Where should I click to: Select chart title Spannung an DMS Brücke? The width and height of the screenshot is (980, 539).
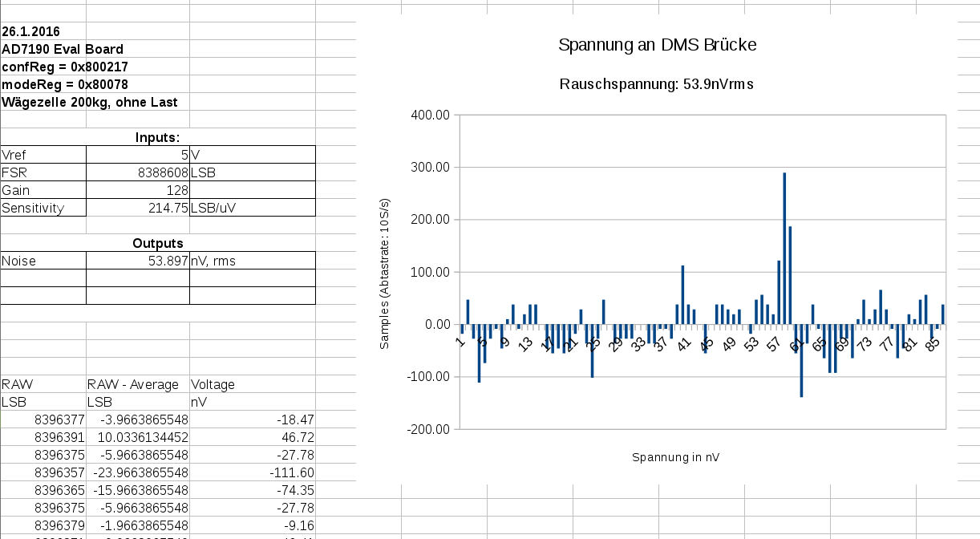tap(657, 45)
